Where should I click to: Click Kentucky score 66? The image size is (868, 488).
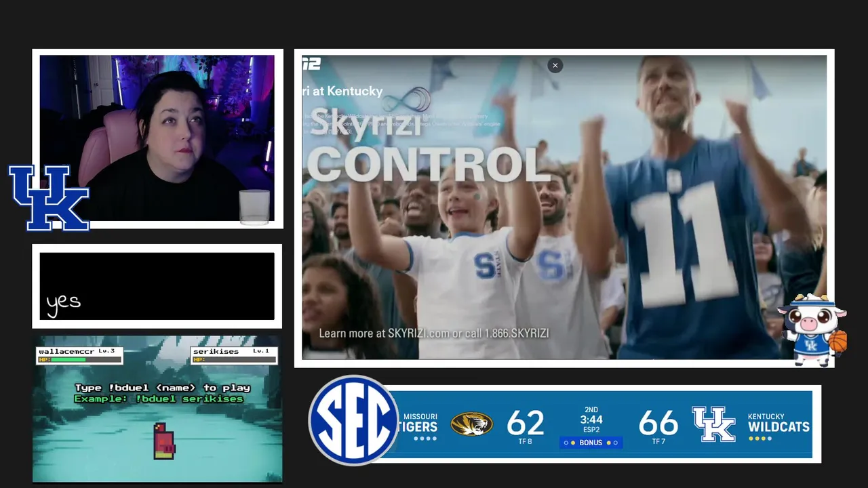[x=658, y=423]
